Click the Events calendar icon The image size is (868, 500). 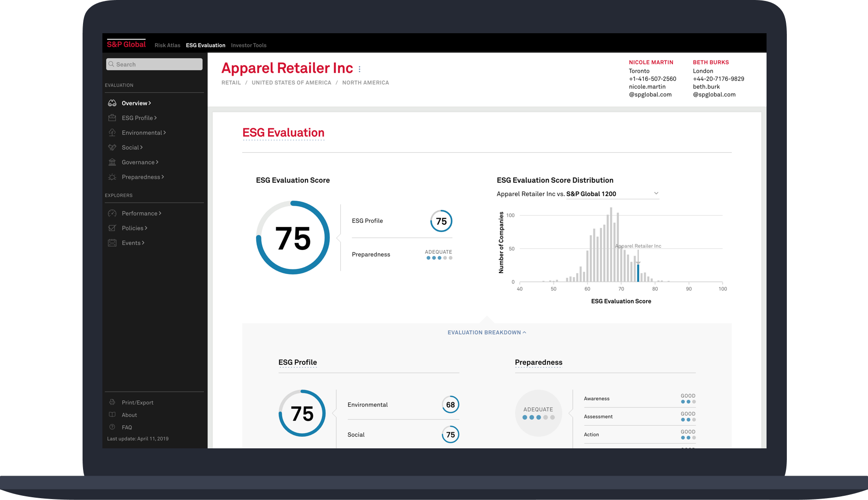point(112,243)
